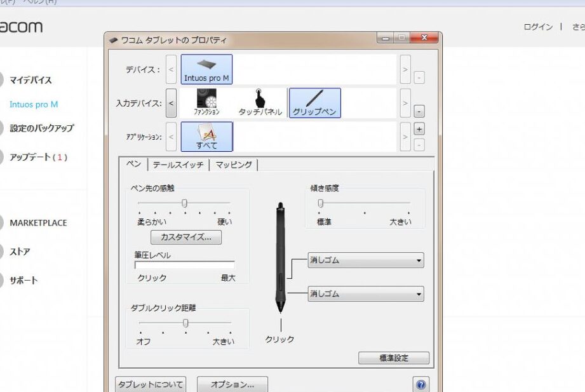Viewport: 585px width, 392px height.
Task: Switch to the ペン tab
Action: (x=133, y=164)
